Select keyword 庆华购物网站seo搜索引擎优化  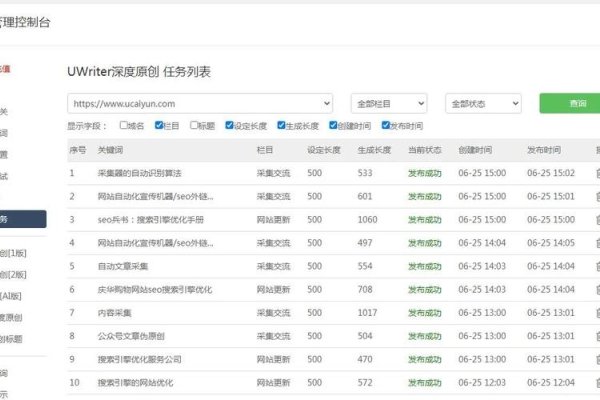(155, 289)
